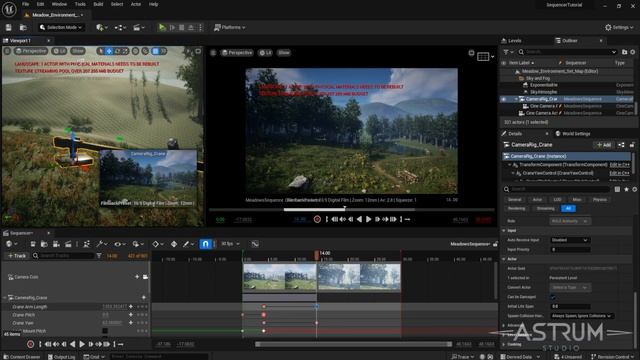The height and width of the screenshot is (360, 640).
Task: Toggle visibility eye of CameraRig_Crane in Outliner
Action: (504, 99)
